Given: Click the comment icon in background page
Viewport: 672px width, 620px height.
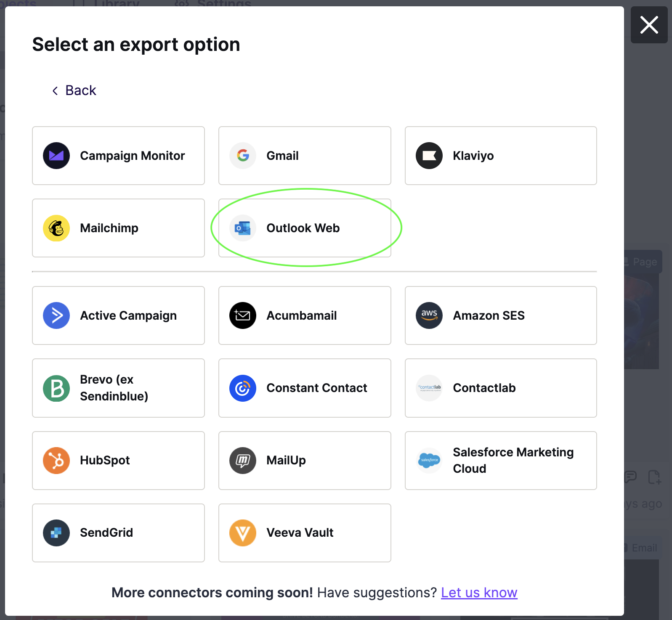Looking at the screenshot, I should [630, 477].
